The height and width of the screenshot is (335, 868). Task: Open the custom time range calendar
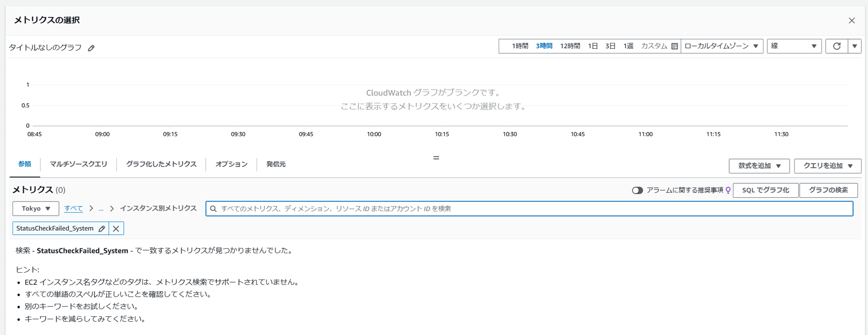[x=674, y=46]
